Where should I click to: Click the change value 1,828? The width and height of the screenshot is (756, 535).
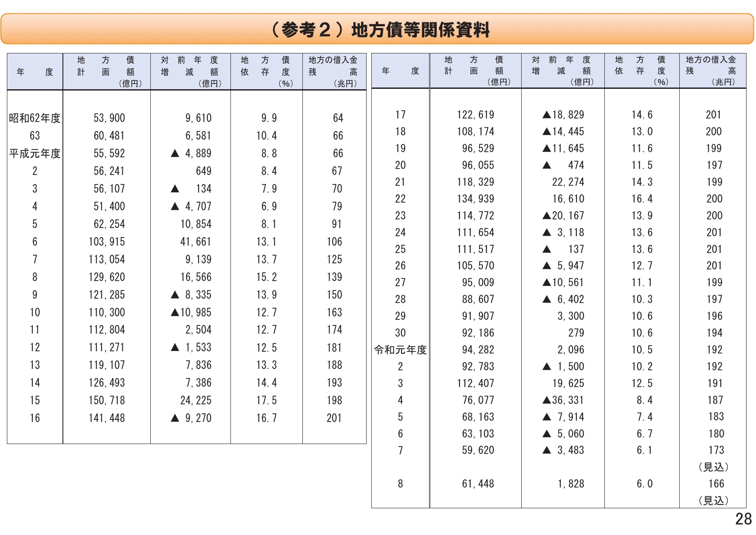point(571,484)
